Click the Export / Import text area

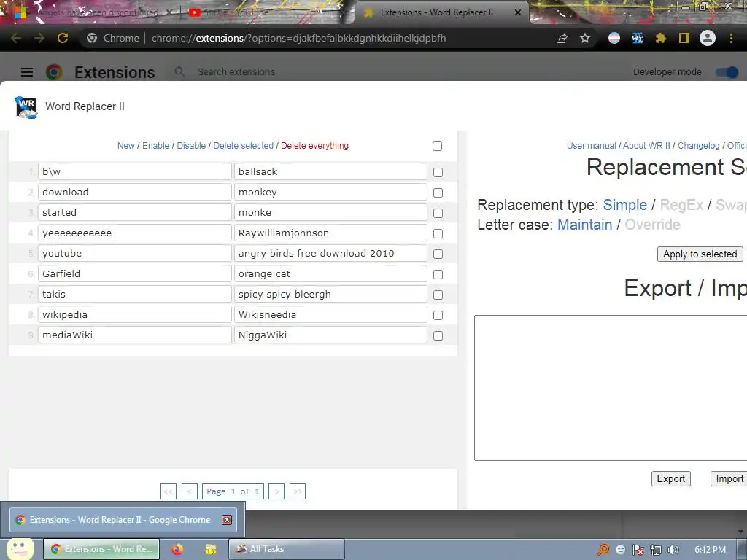pos(611,388)
